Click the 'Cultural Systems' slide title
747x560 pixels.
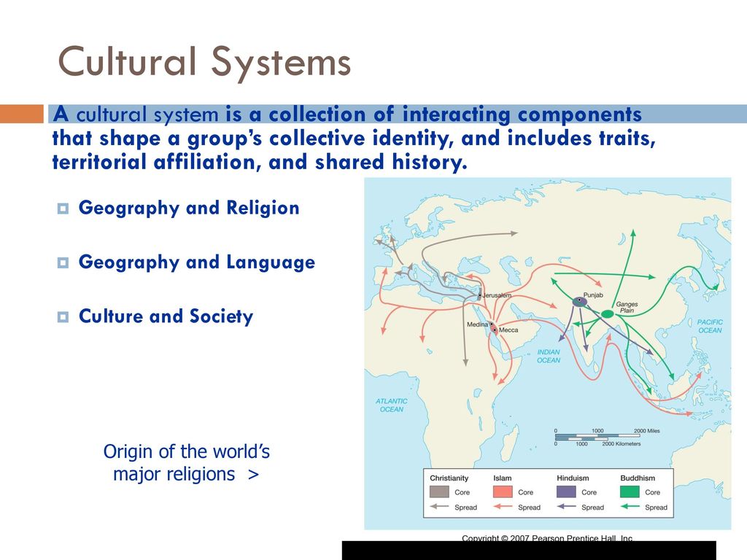click(x=204, y=63)
